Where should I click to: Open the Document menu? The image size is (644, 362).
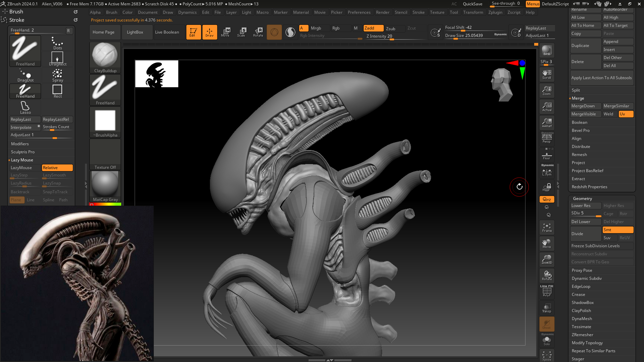[148, 12]
